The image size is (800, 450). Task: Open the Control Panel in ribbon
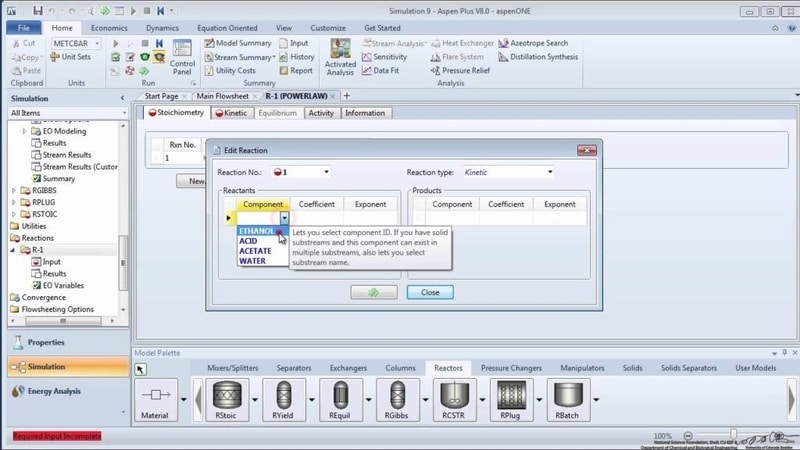click(182, 58)
